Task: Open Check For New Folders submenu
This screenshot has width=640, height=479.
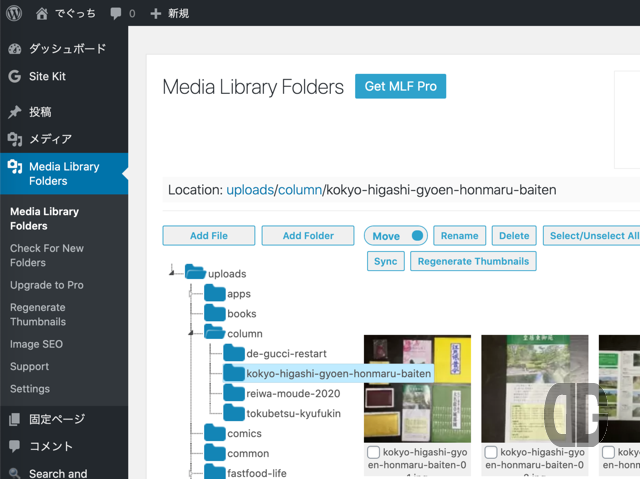Action: coord(47,255)
